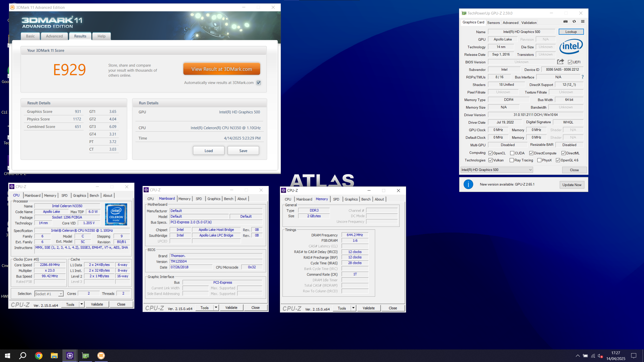
Task: Click the Intel Celeron badge in CPU-Z
Action: [116, 214]
